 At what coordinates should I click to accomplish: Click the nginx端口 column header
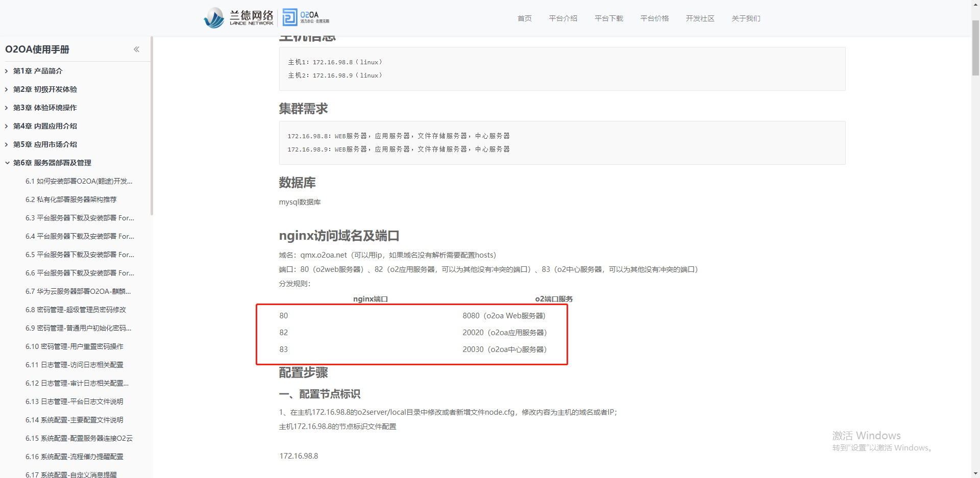tap(371, 299)
